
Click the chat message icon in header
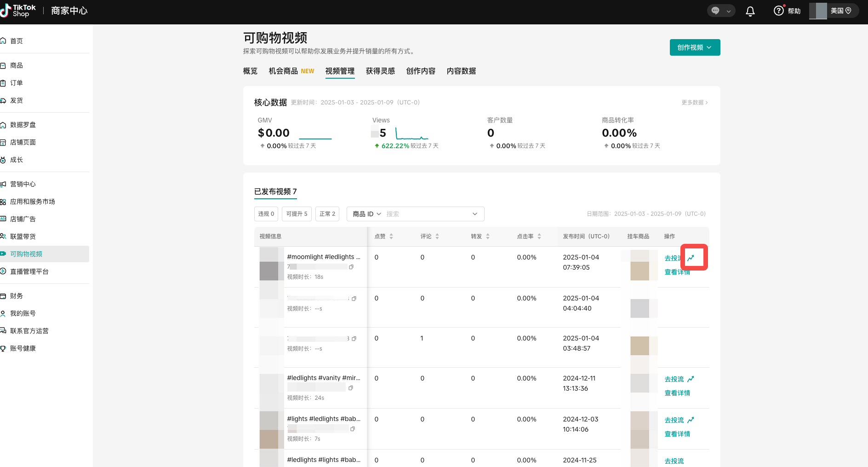(x=715, y=11)
